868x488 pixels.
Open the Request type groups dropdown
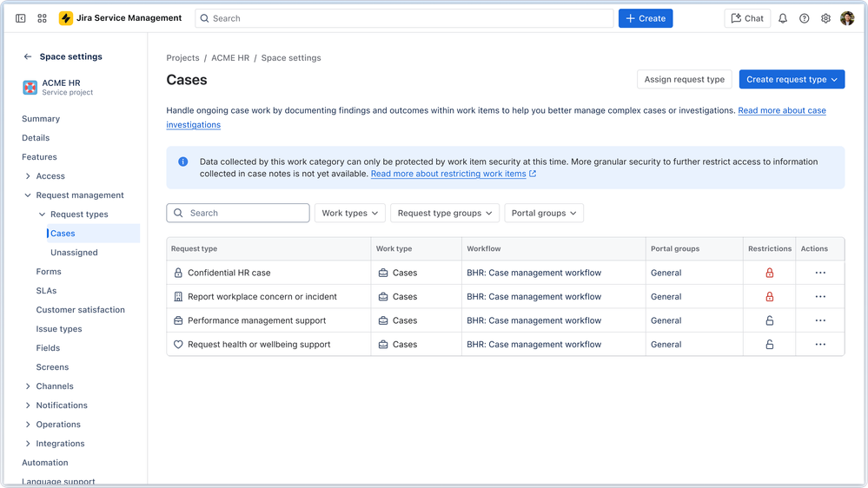click(445, 213)
